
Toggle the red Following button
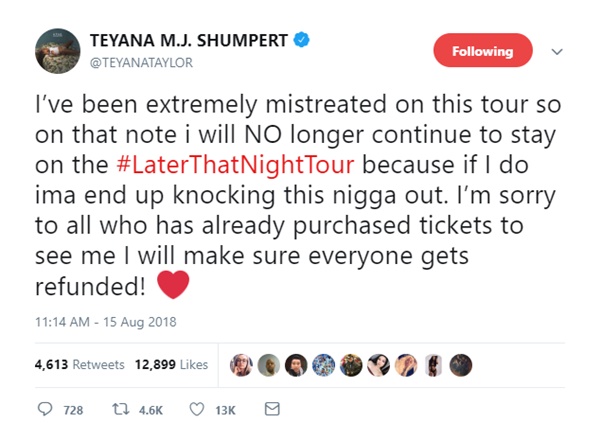pos(482,51)
